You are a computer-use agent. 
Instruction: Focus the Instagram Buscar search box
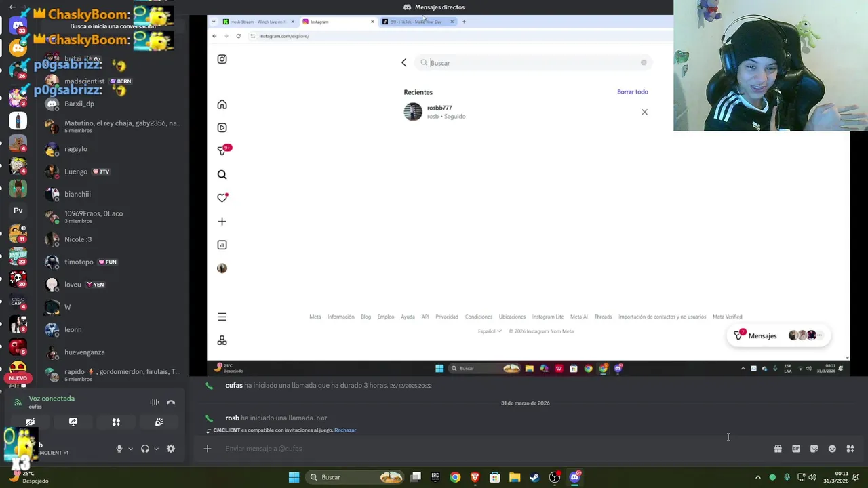click(x=534, y=62)
